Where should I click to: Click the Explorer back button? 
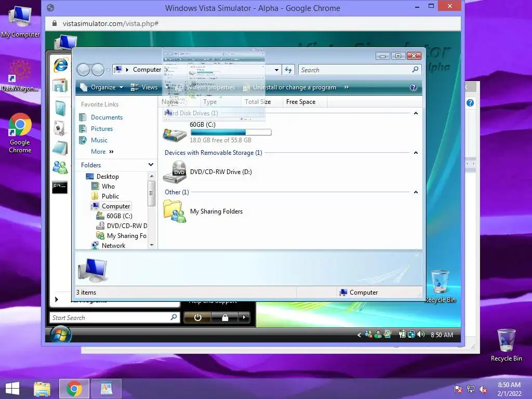point(84,70)
